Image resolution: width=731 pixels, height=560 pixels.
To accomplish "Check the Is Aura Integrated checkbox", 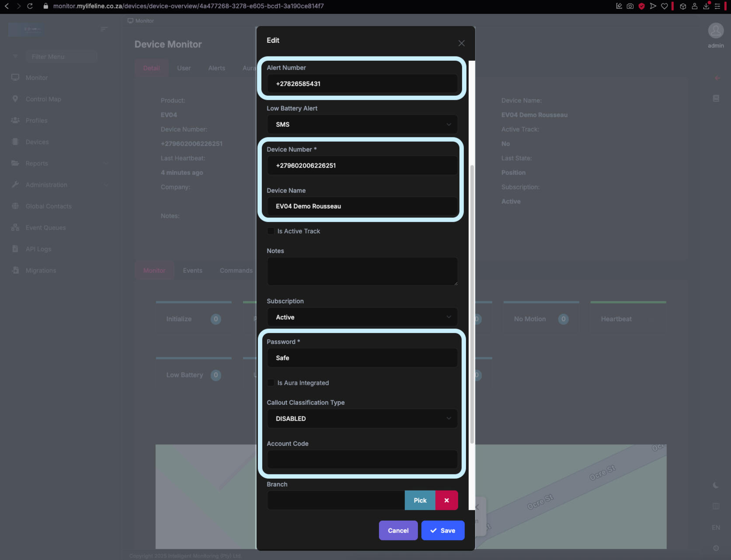I will (271, 383).
